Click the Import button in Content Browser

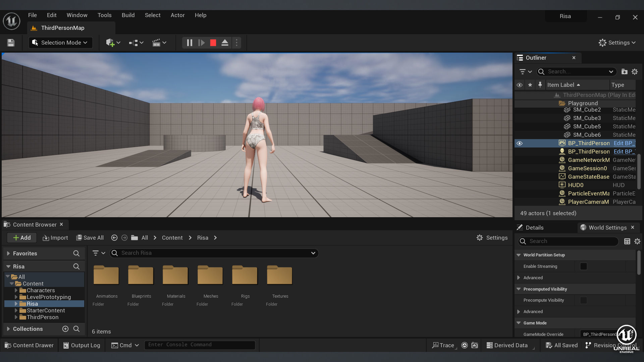[x=55, y=238]
